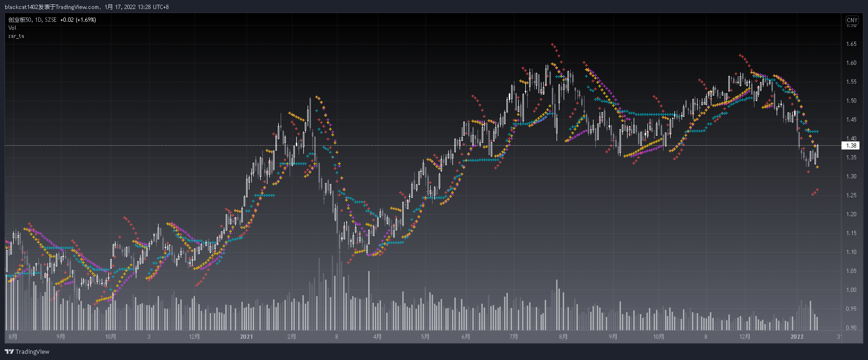Click the 2022 year label on time axis
868x360 pixels.
(797, 337)
